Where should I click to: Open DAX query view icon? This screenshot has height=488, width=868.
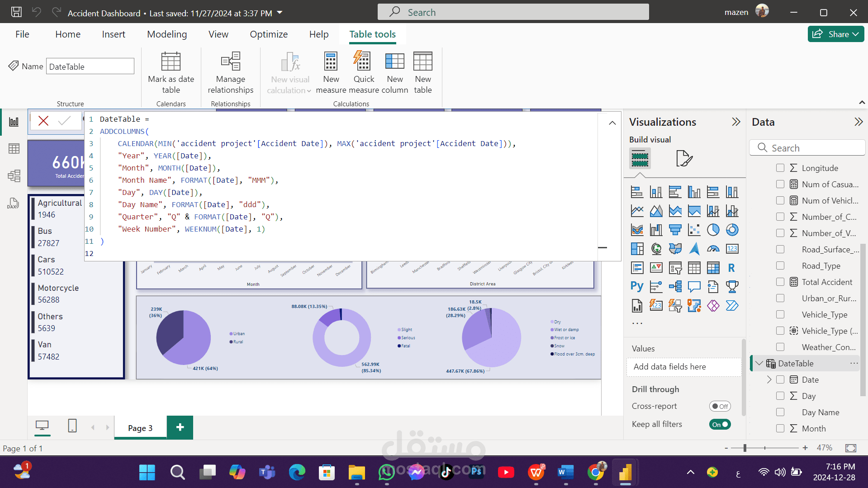(13, 203)
